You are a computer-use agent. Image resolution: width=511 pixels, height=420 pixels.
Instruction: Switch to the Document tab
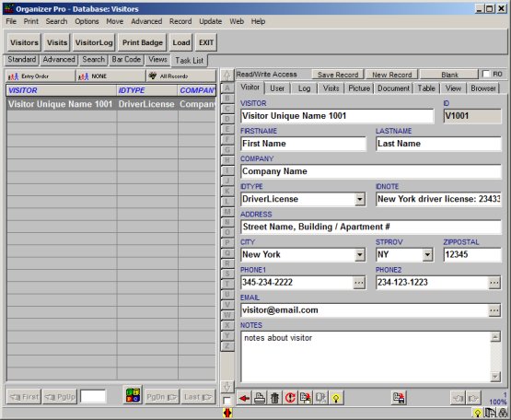[393, 88]
